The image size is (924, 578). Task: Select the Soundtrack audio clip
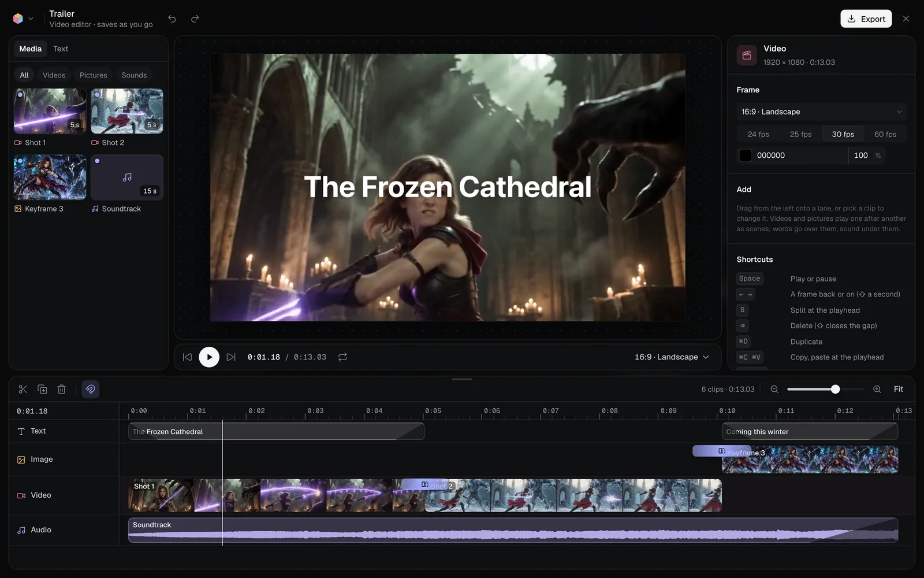click(x=513, y=530)
